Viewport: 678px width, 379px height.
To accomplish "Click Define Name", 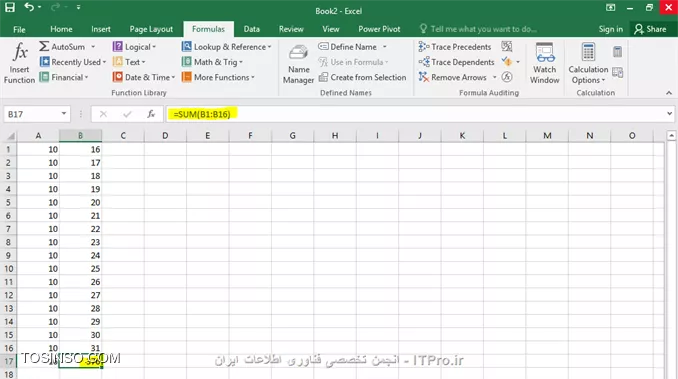I will [348, 47].
